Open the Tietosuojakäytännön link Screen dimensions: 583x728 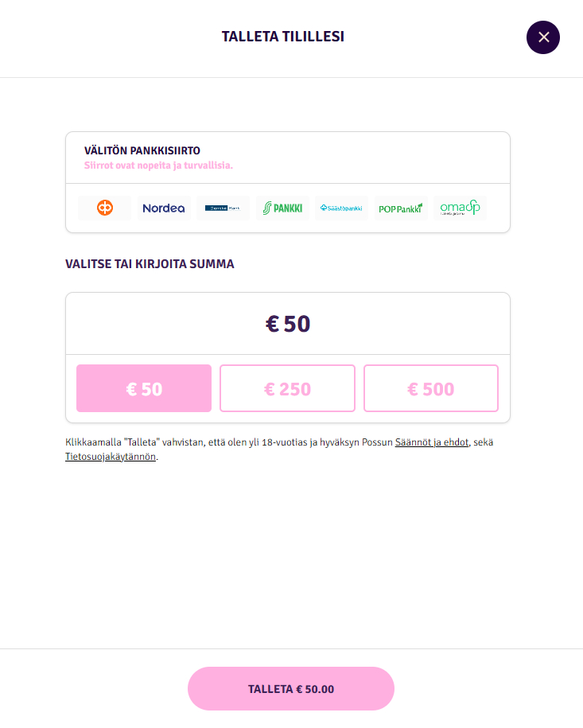[111, 457]
